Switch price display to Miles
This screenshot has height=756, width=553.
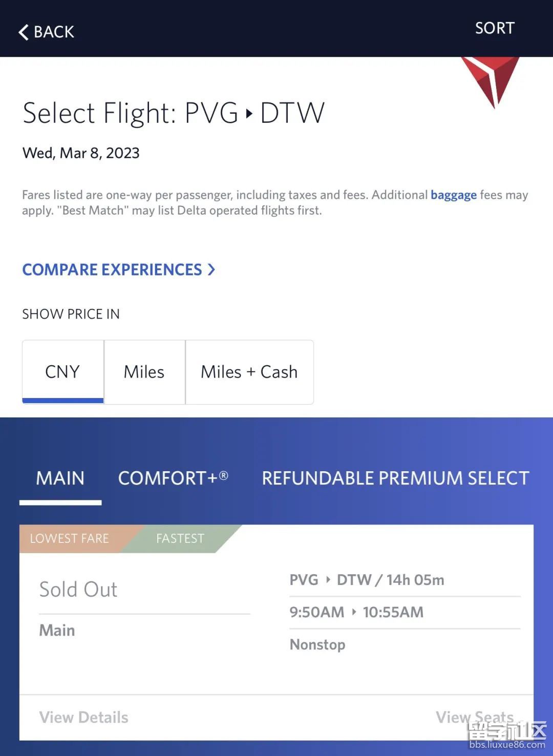[144, 372]
